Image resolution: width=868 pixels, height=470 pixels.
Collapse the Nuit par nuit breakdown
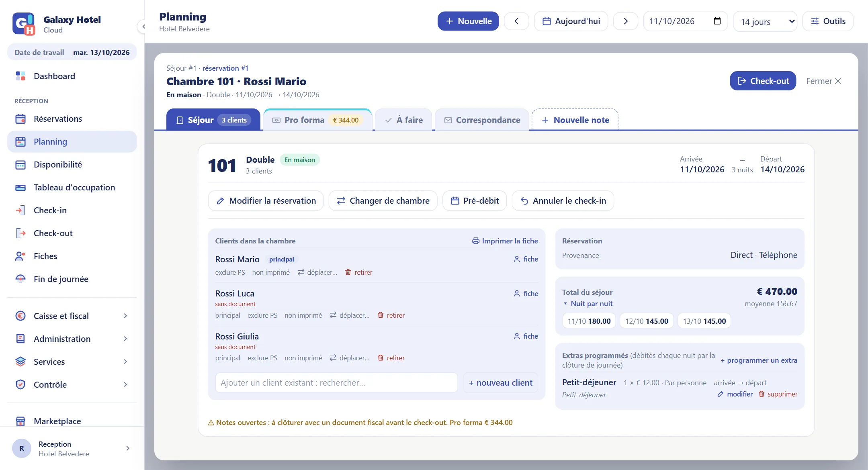click(588, 304)
